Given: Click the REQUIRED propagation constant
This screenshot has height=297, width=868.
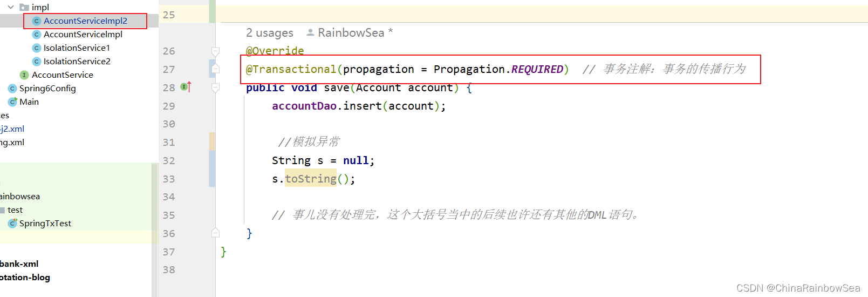Looking at the screenshot, I should [537, 69].
